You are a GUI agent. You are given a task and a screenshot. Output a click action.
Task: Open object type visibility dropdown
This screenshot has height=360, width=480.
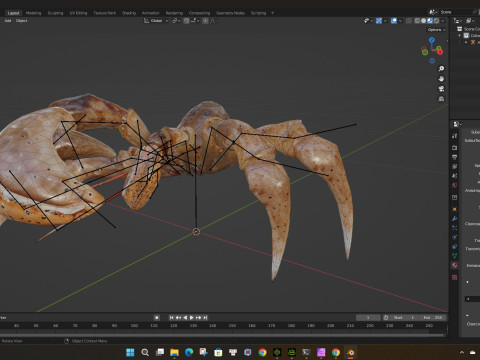[368, 21]
